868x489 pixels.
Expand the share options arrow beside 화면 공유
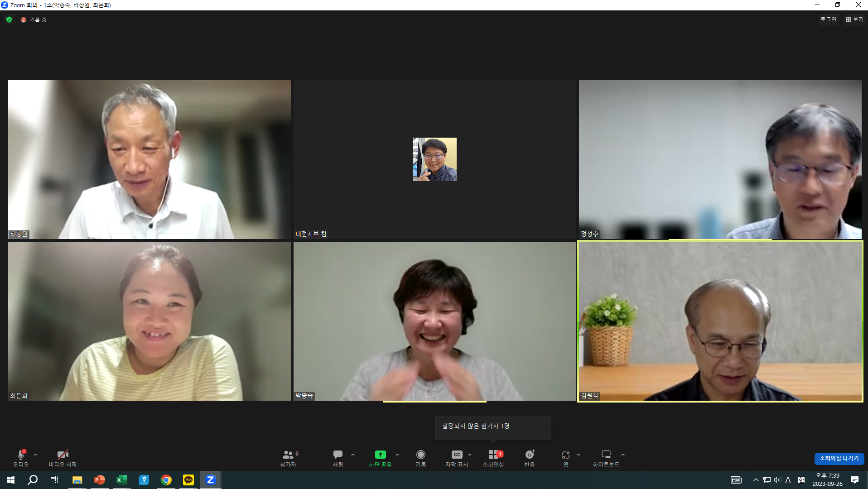point(397,455)
